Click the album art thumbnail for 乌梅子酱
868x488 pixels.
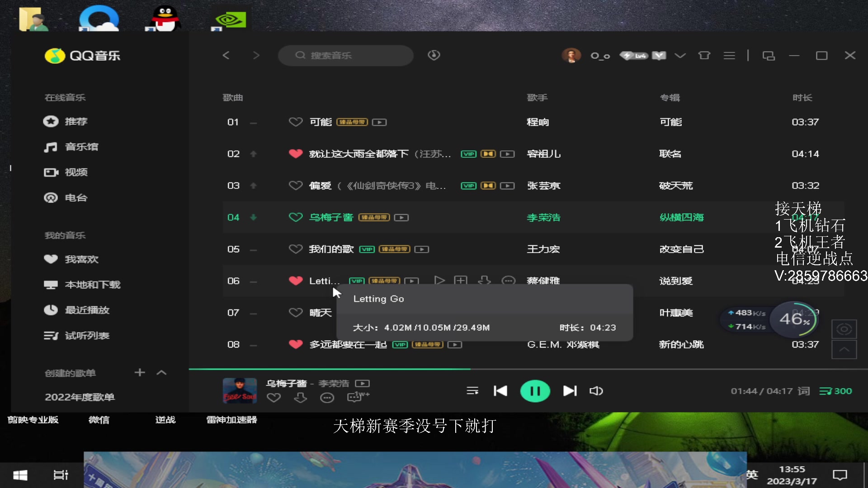point(239,390)
